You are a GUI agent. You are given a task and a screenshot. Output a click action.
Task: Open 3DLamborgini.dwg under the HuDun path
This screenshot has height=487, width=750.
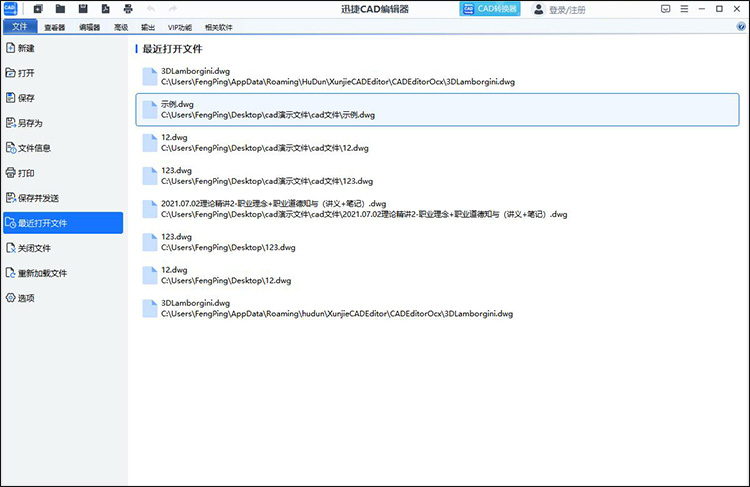437,77
